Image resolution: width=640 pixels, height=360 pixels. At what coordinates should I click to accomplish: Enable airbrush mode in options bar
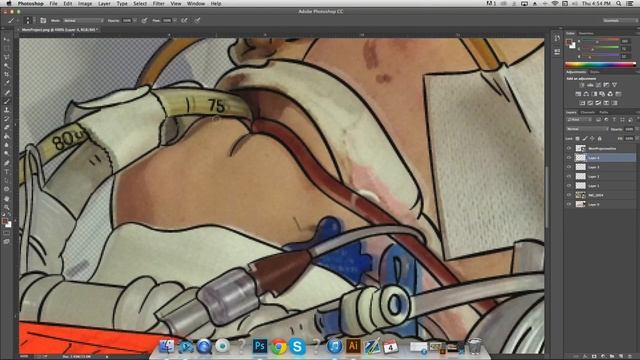click(184, 20)
